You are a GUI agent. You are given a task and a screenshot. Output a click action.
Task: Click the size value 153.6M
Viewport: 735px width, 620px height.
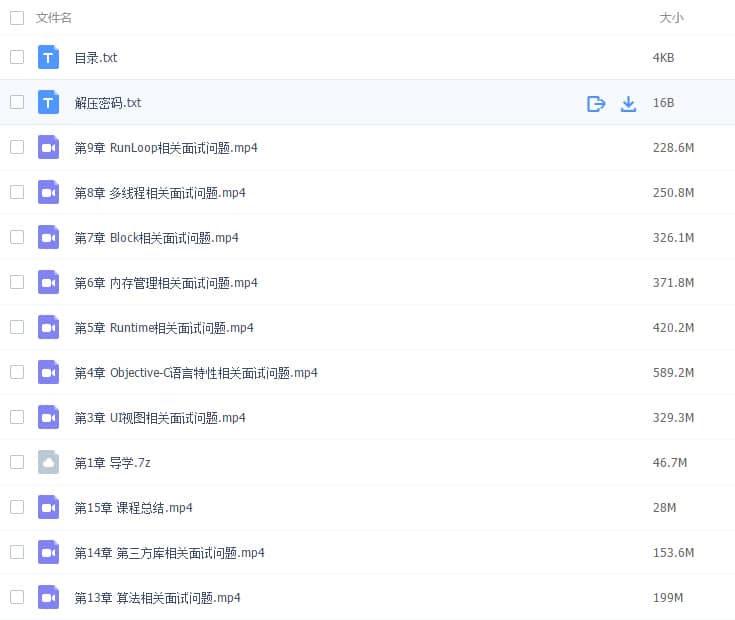(x=673, y=553)
